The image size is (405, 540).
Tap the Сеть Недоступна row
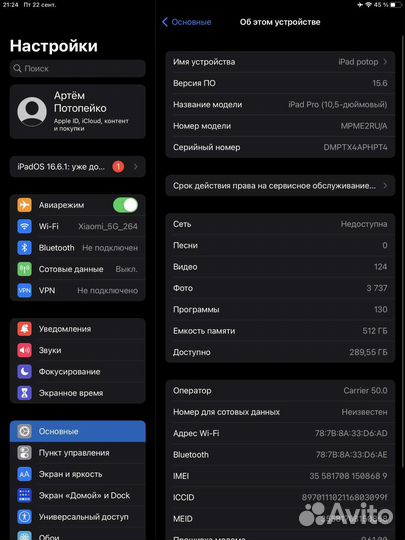tap(280, 224)
